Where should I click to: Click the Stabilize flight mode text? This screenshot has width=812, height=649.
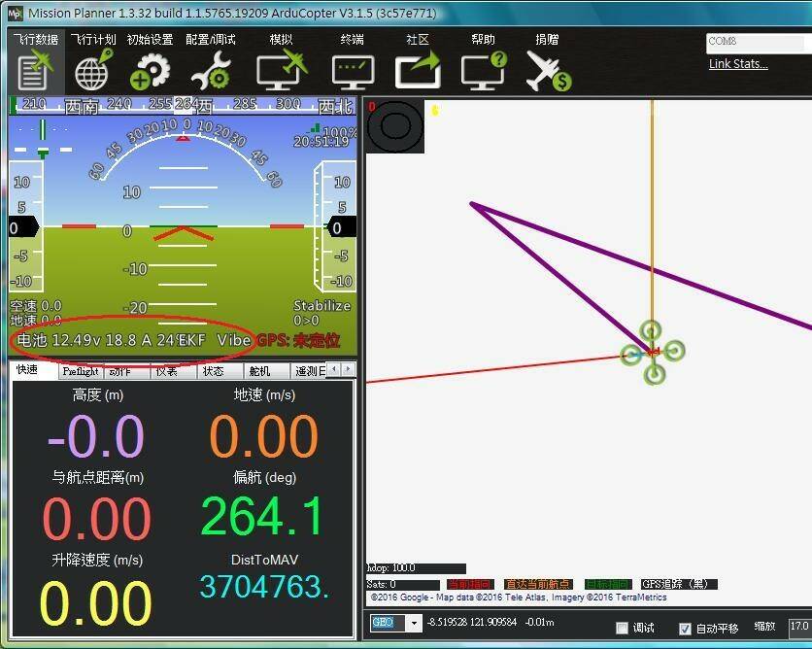click(322, 306)
